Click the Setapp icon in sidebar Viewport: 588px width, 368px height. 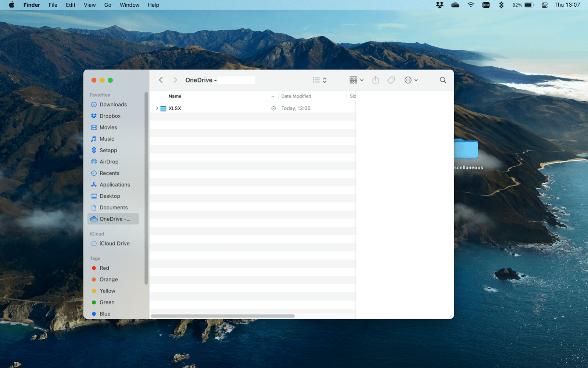(x=108, y=150)
